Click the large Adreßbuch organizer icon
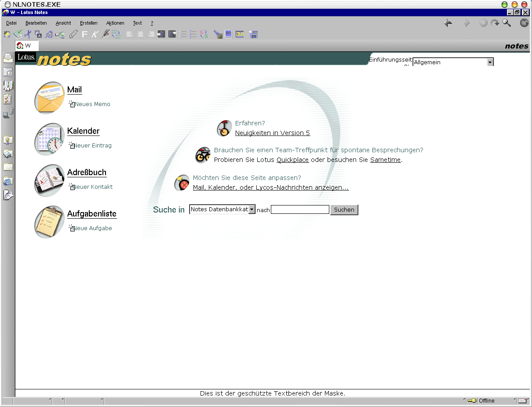 click(49, 181)
